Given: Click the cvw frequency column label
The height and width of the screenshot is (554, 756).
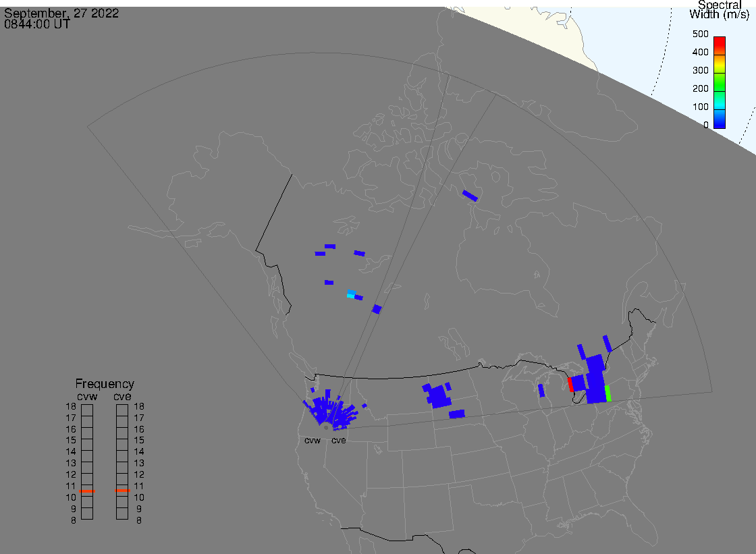Looking at the screenshot, I should (87, 397).
